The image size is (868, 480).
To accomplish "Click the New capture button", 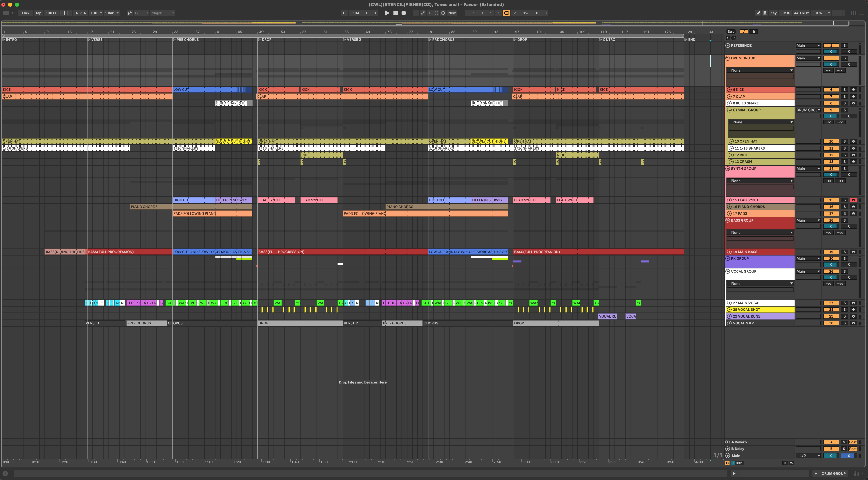I will click(452, 13).
